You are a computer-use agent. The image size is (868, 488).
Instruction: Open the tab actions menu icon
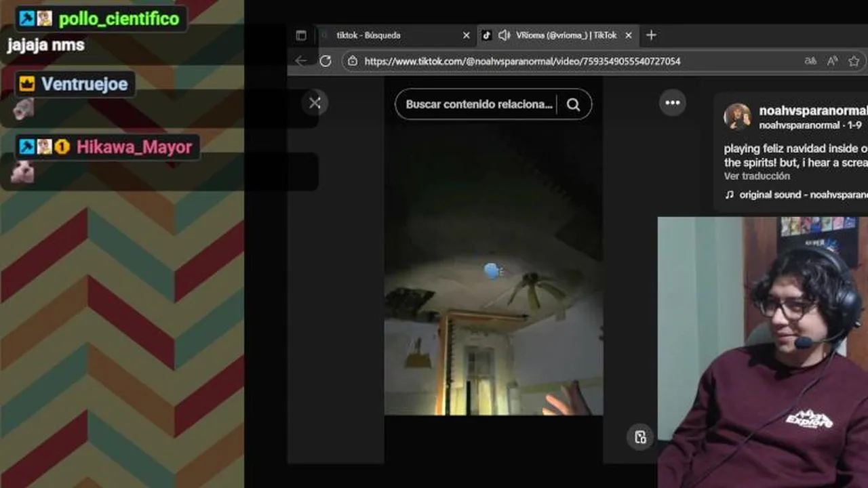click(301, 35)
